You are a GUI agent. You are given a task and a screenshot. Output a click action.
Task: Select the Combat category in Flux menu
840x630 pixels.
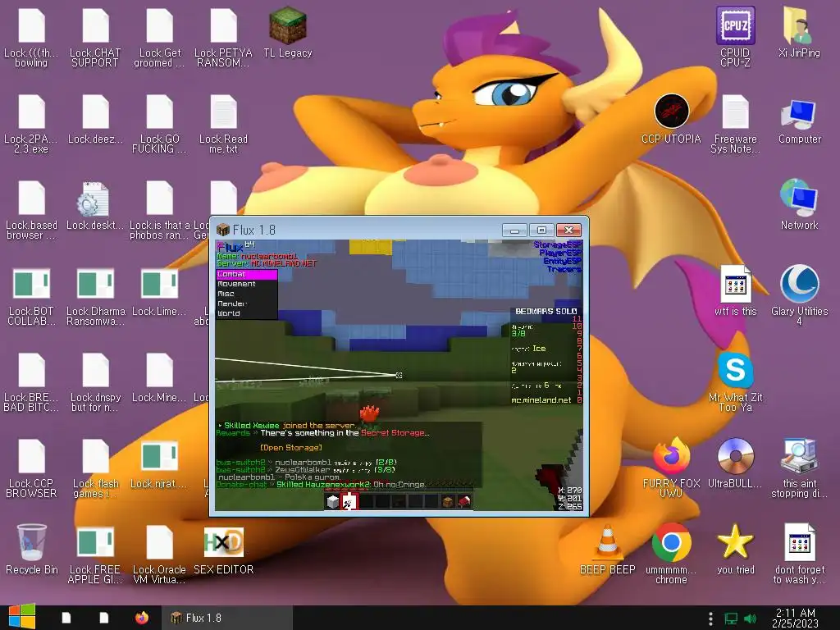pyautogui.click(x=246, y=274)
